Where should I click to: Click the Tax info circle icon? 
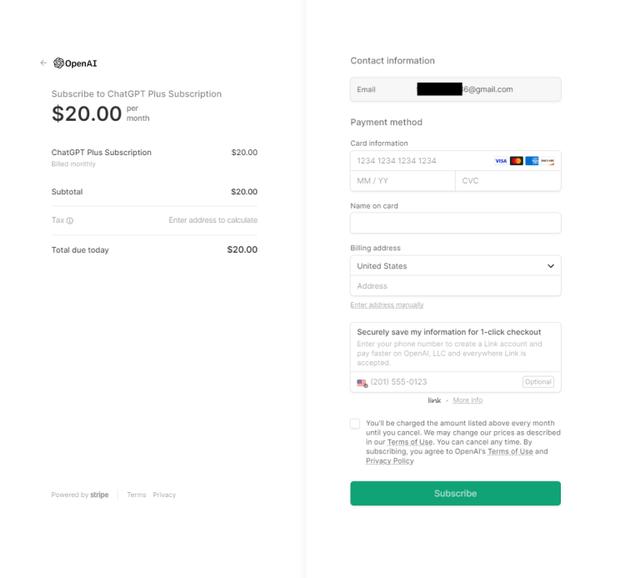[x=70, y=221]
